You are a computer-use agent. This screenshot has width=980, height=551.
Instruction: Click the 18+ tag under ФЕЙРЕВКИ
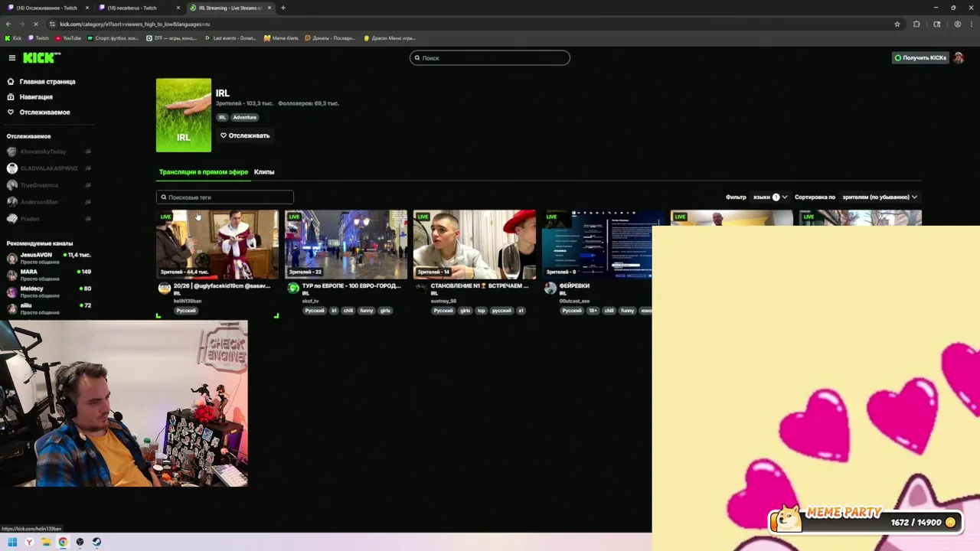(593, 311)
